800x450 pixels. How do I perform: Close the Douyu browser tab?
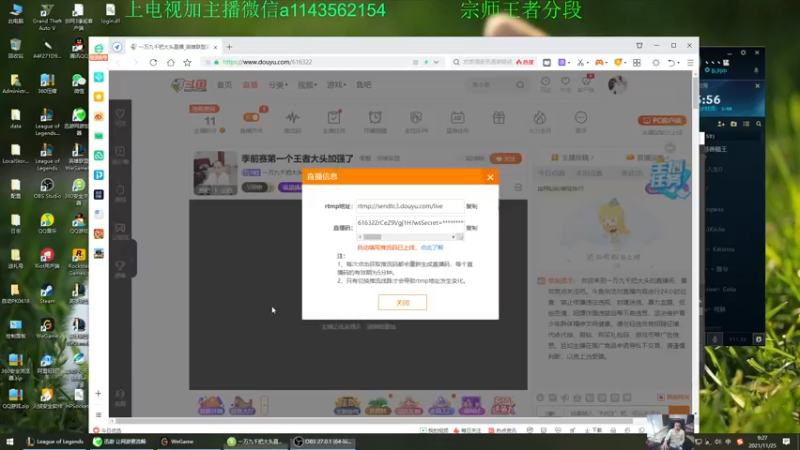pyautogui.click(x=215, y=47)
